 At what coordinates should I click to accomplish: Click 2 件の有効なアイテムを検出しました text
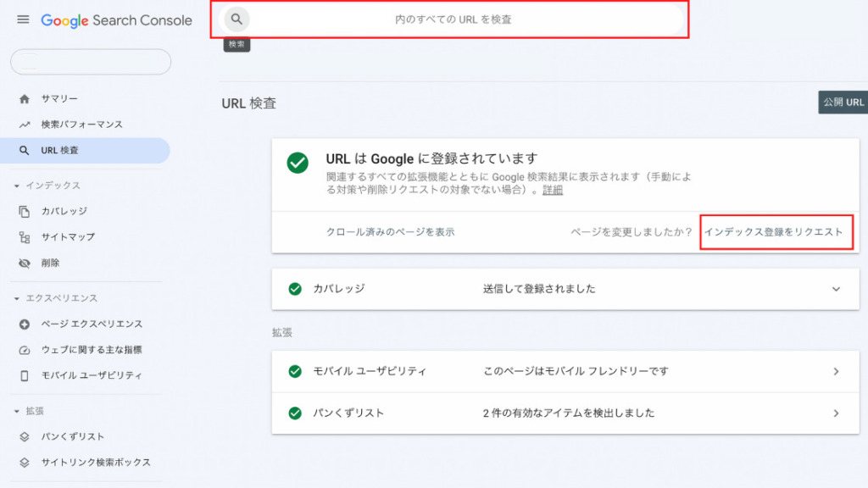[x=569, y=413]
